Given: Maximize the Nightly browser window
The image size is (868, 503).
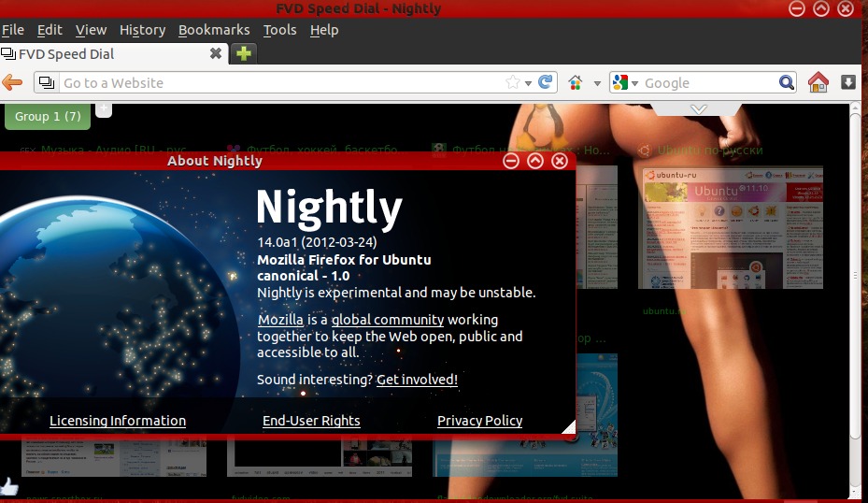Looking at the screenshot, I should tap(821, 8).
